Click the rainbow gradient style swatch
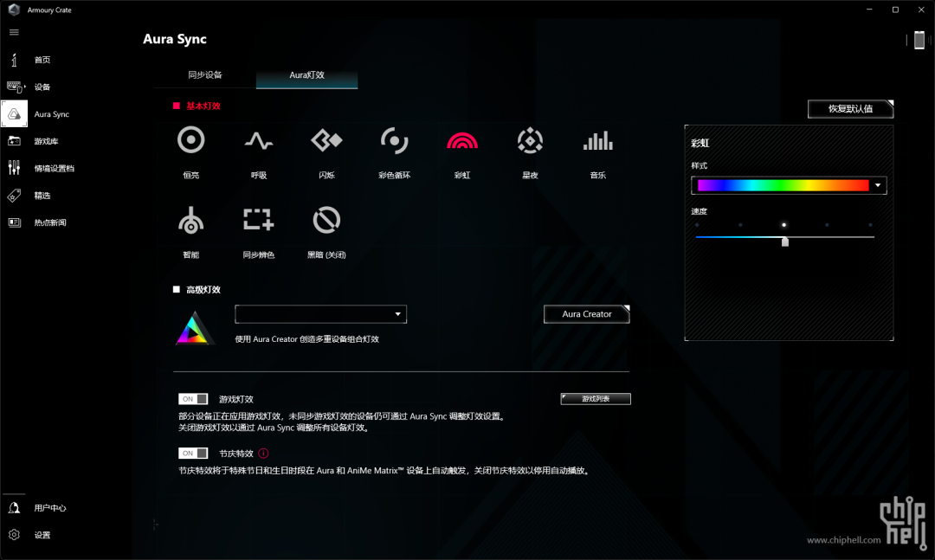The height and width of the screenshot is (560, 935). tap(783, 185)
